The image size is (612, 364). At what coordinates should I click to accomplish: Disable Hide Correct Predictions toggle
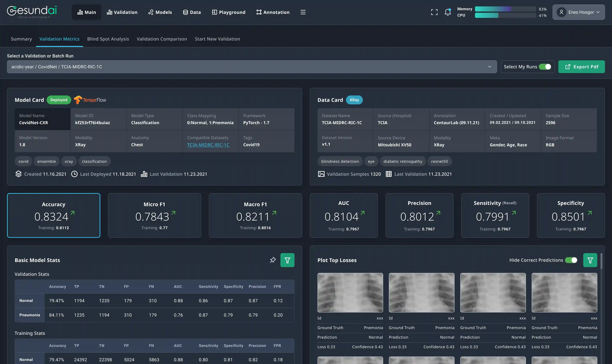point(571,260)
